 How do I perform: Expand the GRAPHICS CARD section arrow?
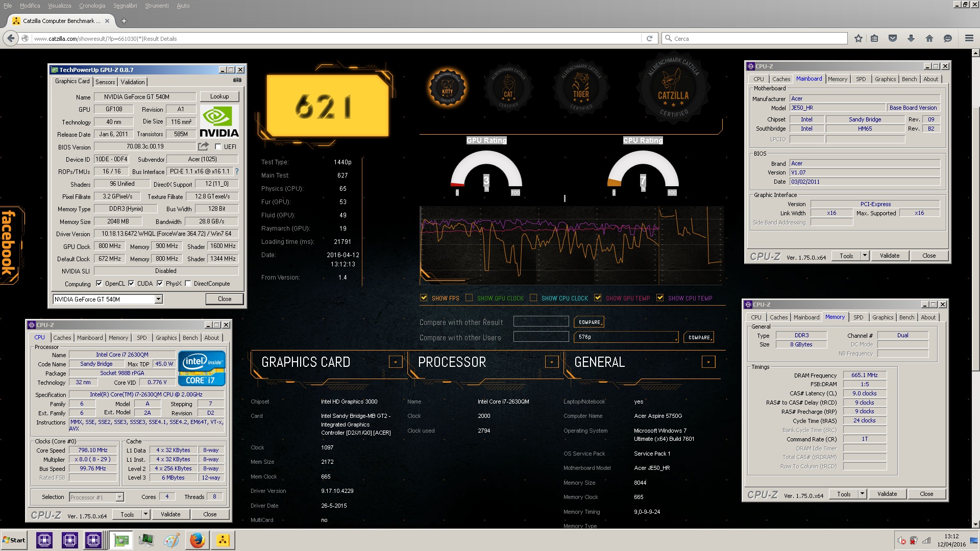396,362
